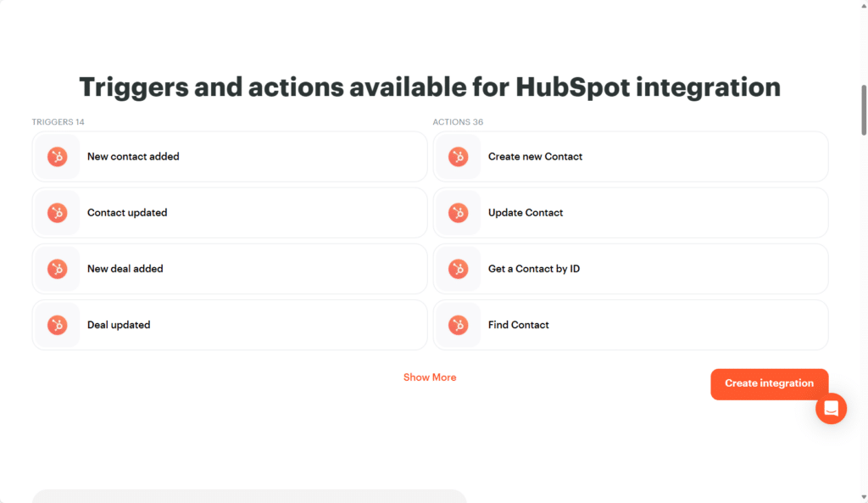Open the orange chat widget bubble
This screenshot has width=868, height=503.
(831, 409)
